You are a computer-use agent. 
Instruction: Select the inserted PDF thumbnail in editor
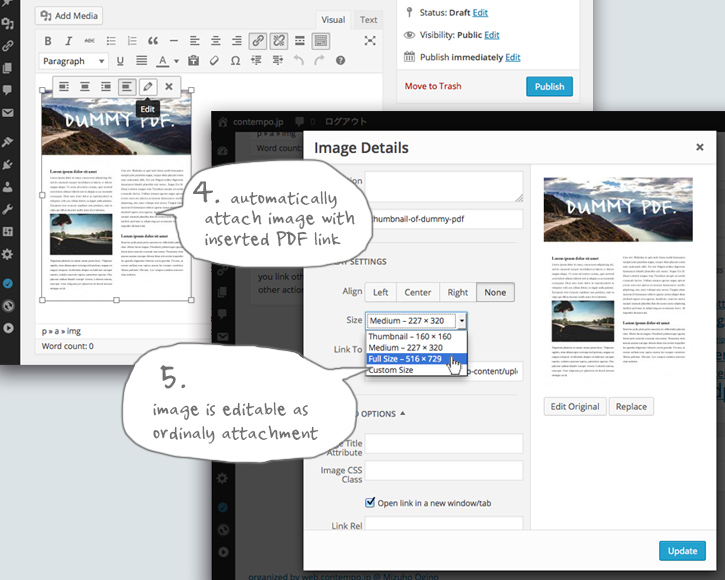click(x=116, y=194)
